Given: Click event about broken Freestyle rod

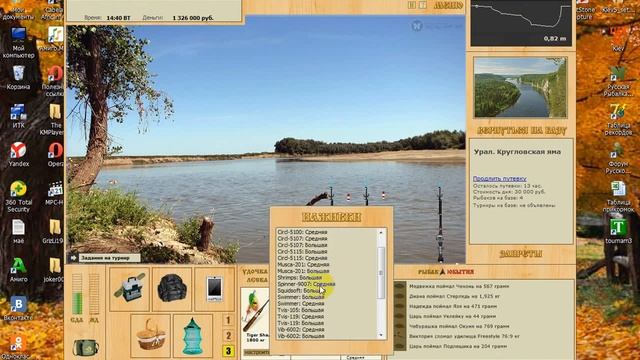Looking at the screenshot, I should click(x=464, y=336).
